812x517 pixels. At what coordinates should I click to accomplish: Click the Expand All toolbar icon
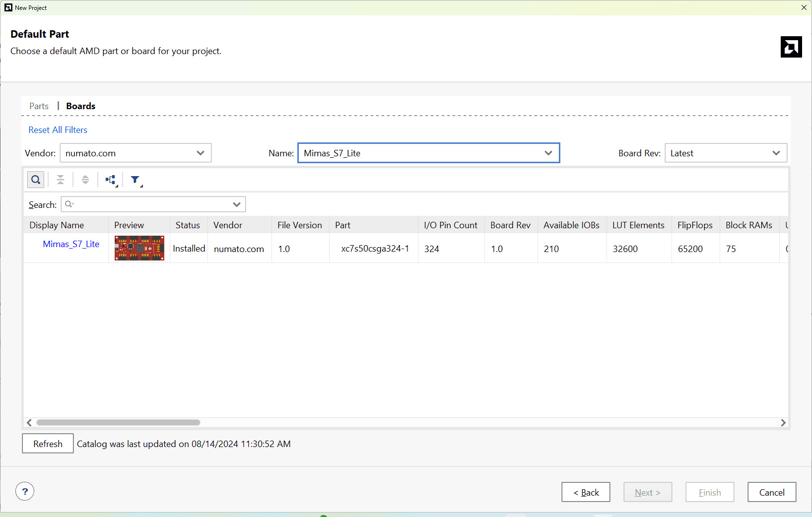click(x=85, y=180)
